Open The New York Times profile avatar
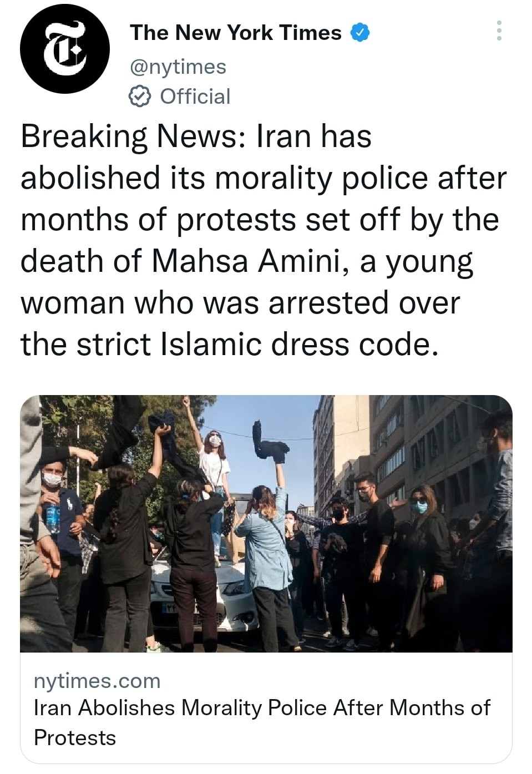Screen dimensions: 532x774 (65, 48)
